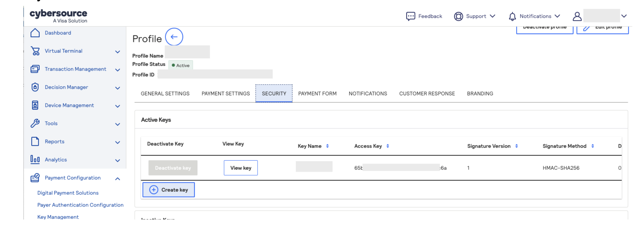Viewport: 644px width, 227px height.
Task: Click the View key button
Action: (x=241, y=168)
